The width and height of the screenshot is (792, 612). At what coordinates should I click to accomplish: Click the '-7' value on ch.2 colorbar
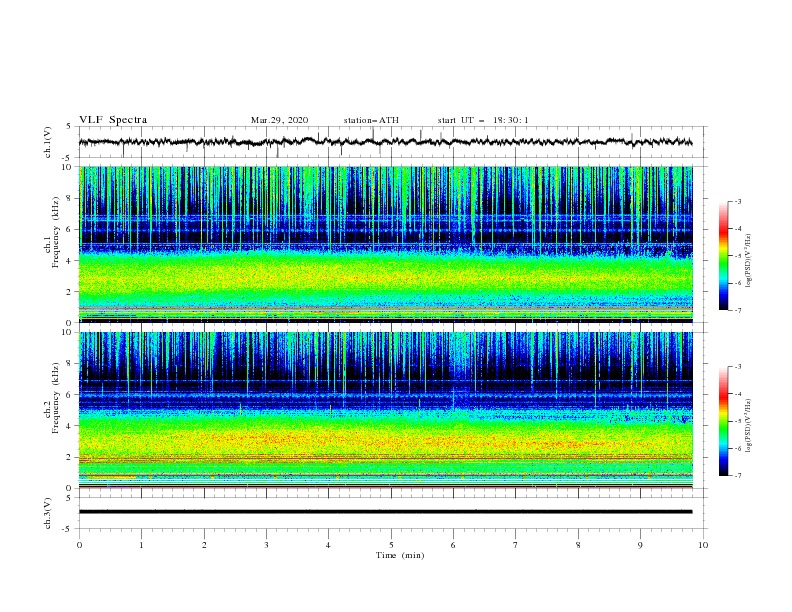click(737, 475)
